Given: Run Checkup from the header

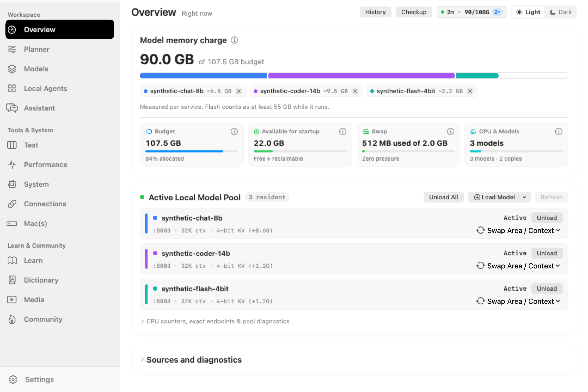Looking at the screenshot, I should (x=414, y=12).
